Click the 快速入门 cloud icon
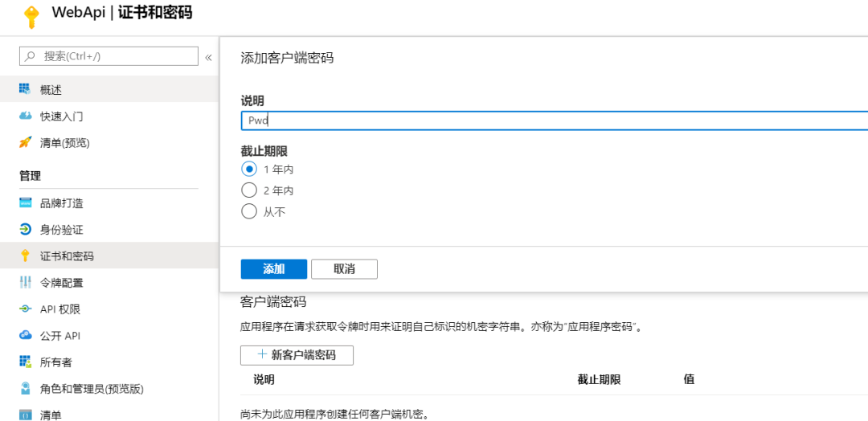 click(x=25, y=116)
